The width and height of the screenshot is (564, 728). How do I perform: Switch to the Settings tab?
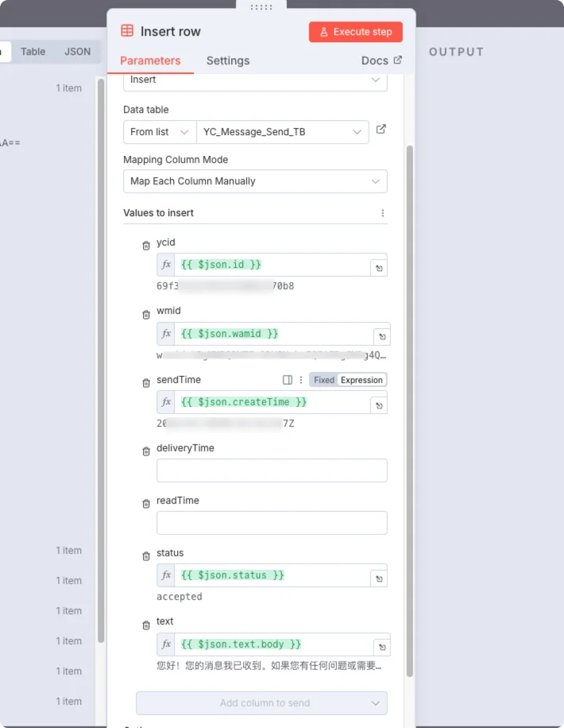(228, 61)
